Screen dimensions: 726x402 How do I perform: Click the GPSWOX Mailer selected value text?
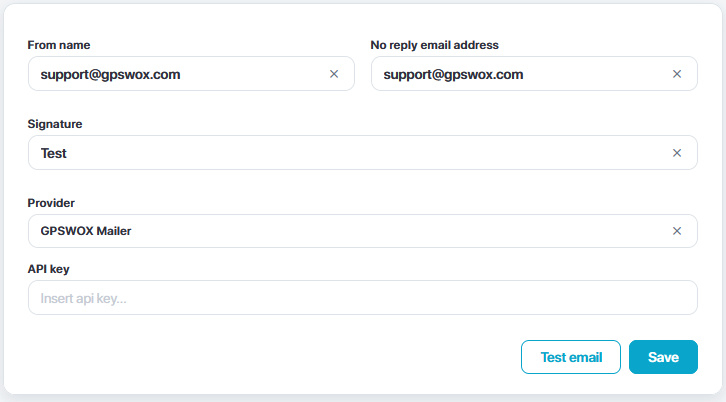[86, 231]
